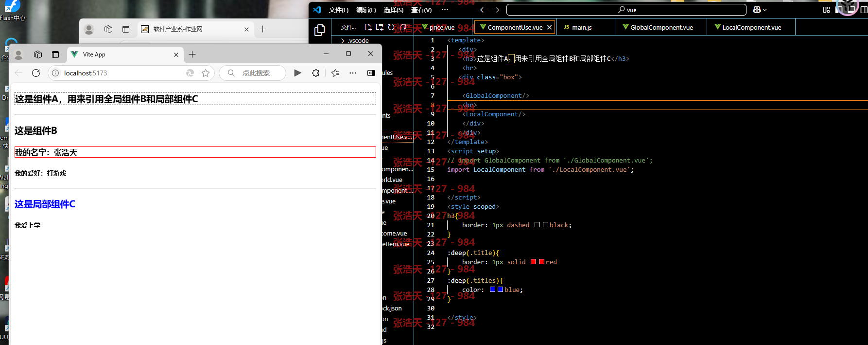Click the back arrow in Vite App browser

pos(18,73)
